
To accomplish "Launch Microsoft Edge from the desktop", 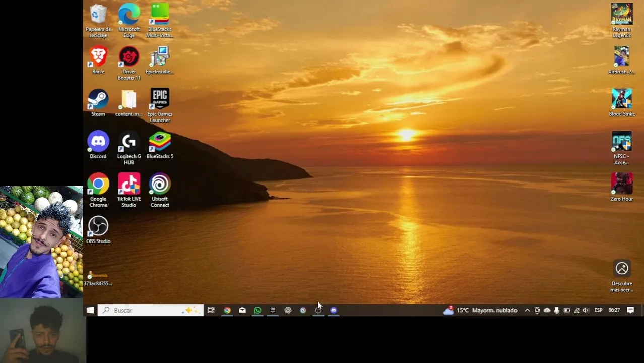I will coord(129,20).
